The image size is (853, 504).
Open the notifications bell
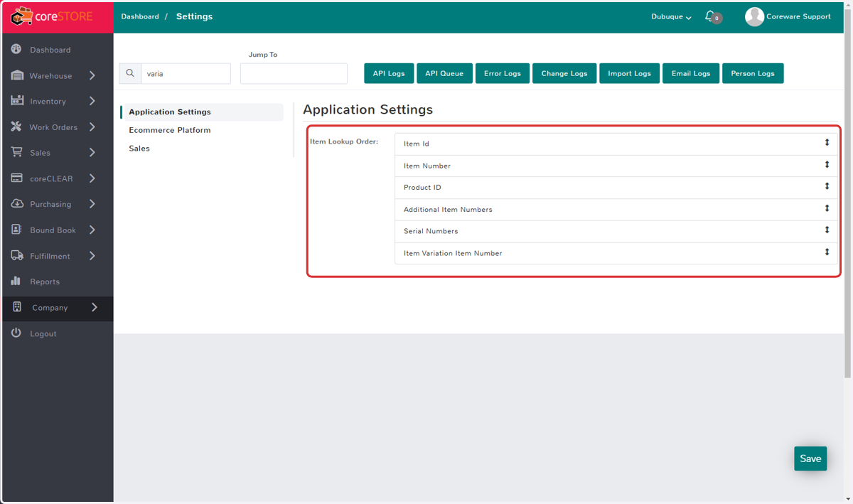click(x=710, y=16)
